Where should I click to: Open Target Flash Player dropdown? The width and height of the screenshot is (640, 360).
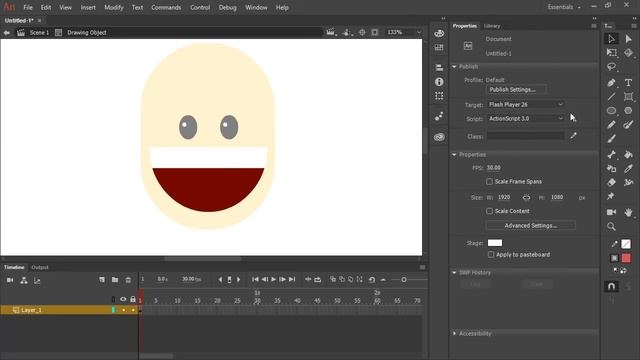526,104
